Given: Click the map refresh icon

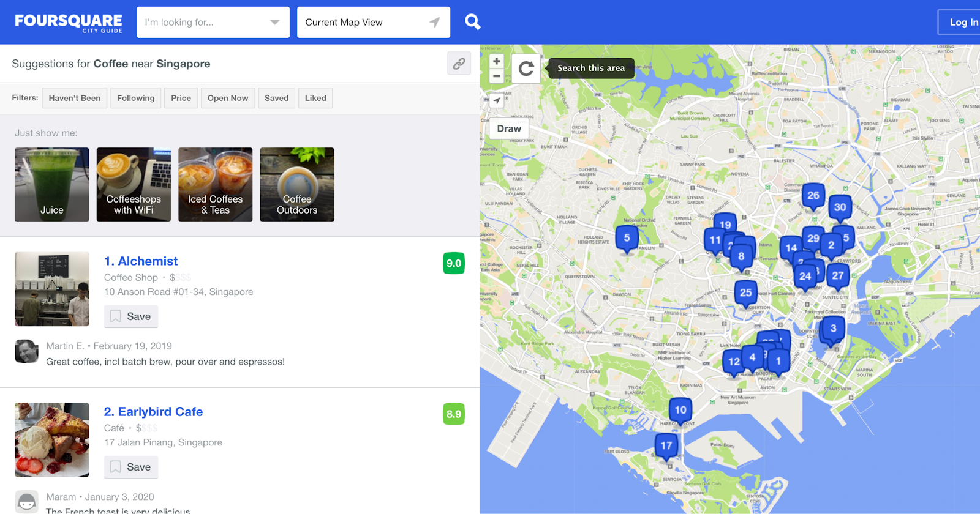Looking at the screenshot, I should [x=526, y=69].
